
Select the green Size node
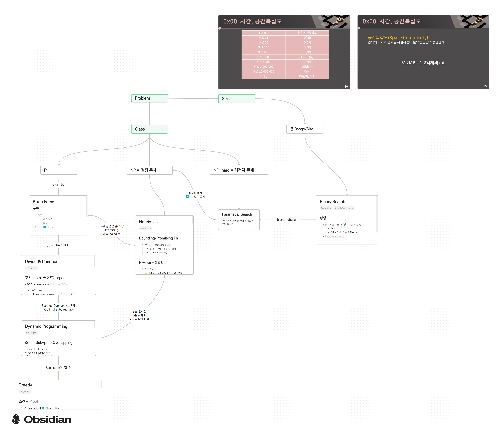(x=236, y=99)
